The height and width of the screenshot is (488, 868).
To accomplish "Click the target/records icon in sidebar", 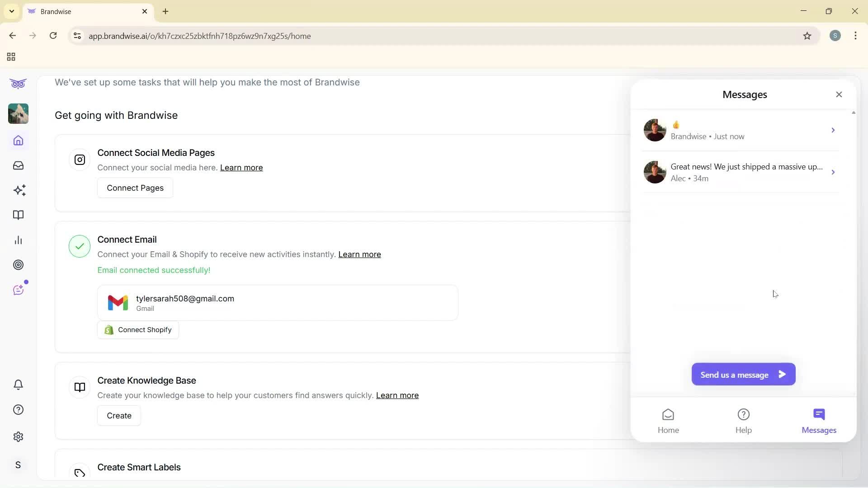I will (x=18, y=265).
